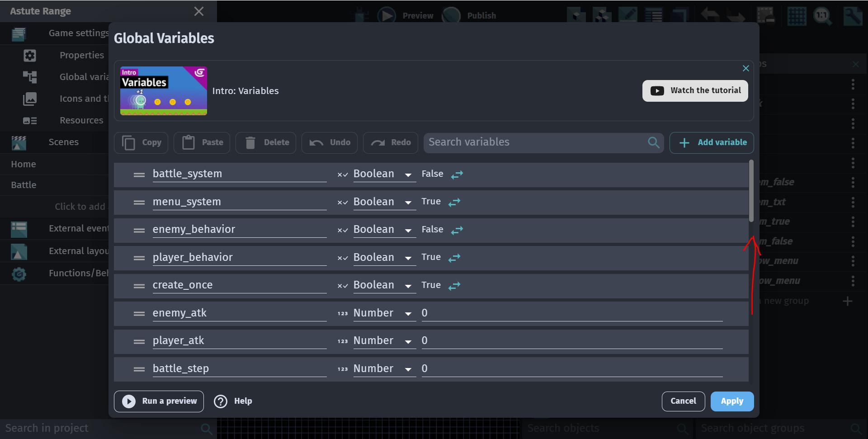Click the Redo arrow icon
Viewport: 868px width, 439px height.
[378, 142]
